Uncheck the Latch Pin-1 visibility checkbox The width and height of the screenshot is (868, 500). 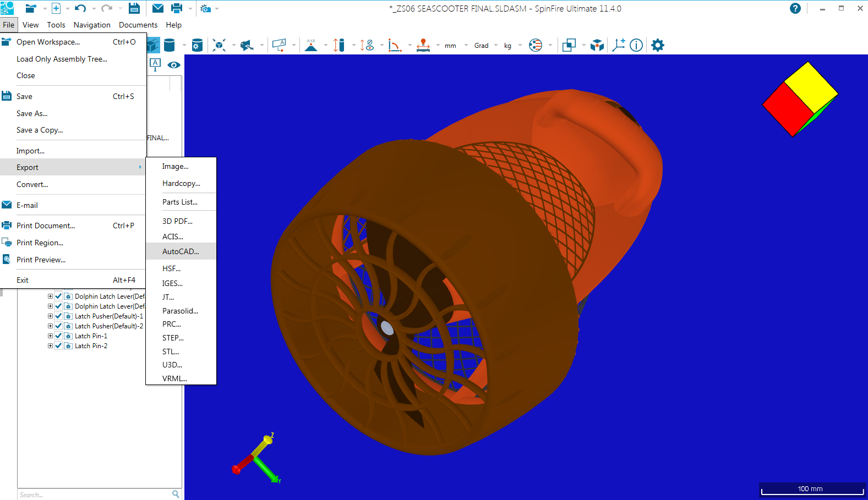pos(58,336)
